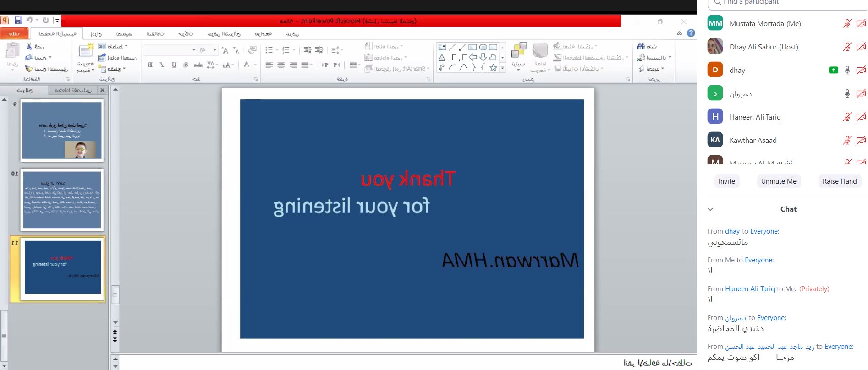Image resolution: width=868 pixels, height=370 pixels.
Task: Click the Invite button in Zoom
Action: [727, 181]
